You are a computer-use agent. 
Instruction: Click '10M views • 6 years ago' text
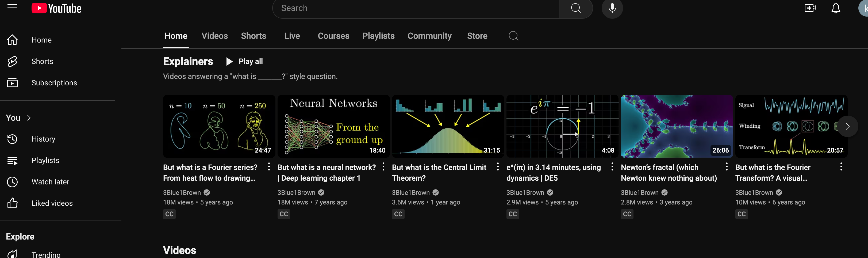[770, 202]
